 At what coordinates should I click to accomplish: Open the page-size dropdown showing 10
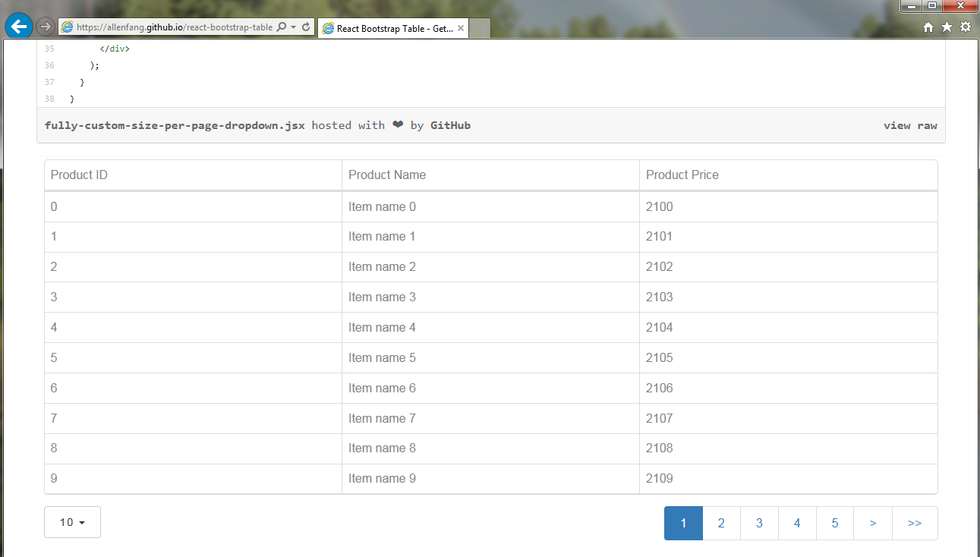click(72, 522)
